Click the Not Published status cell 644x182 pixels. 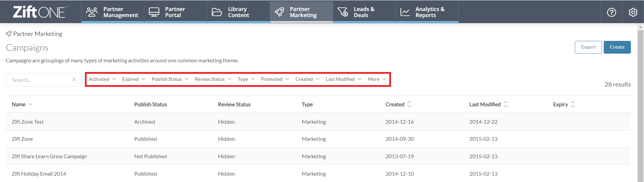click(x=150, y=156)
